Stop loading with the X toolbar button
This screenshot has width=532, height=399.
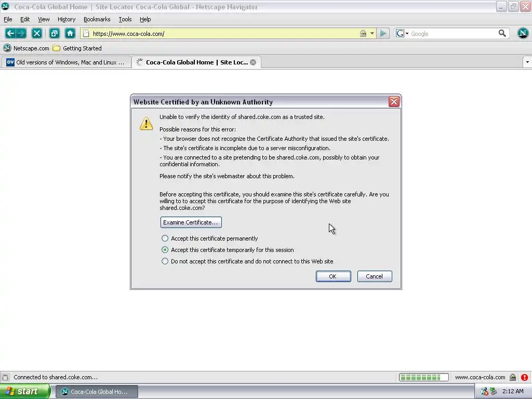[37, 33]
